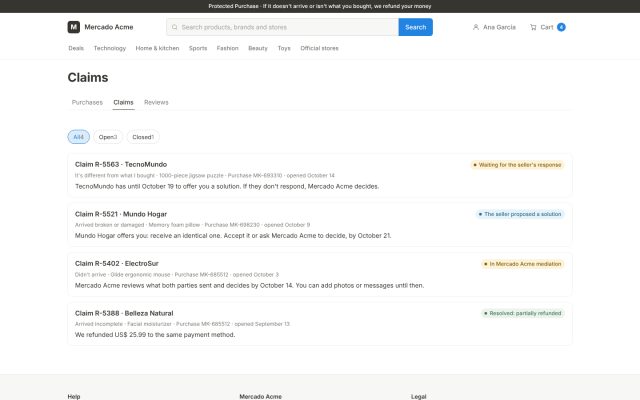Click the Facial moisturizer detail line
This screenshot has width=640, height=400.
tap(182, 324)
